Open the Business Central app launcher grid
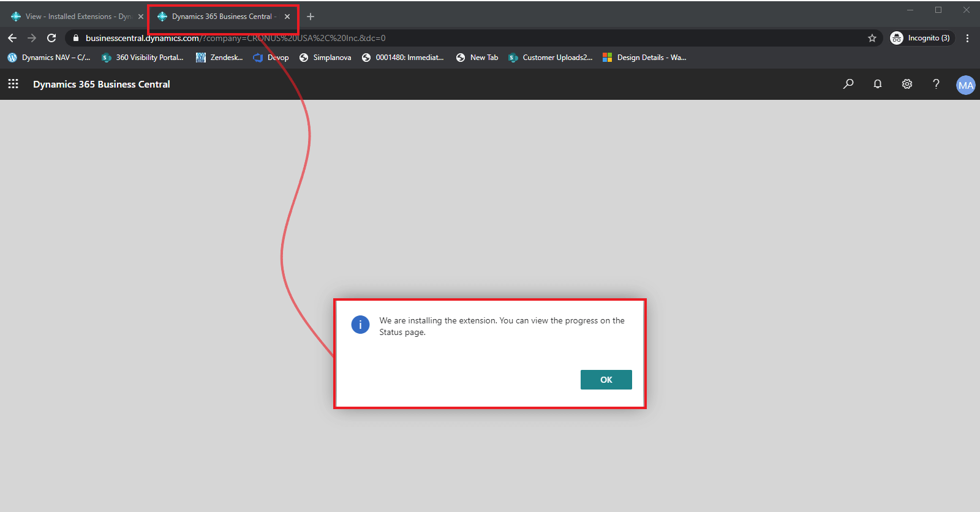 [13, 84]
